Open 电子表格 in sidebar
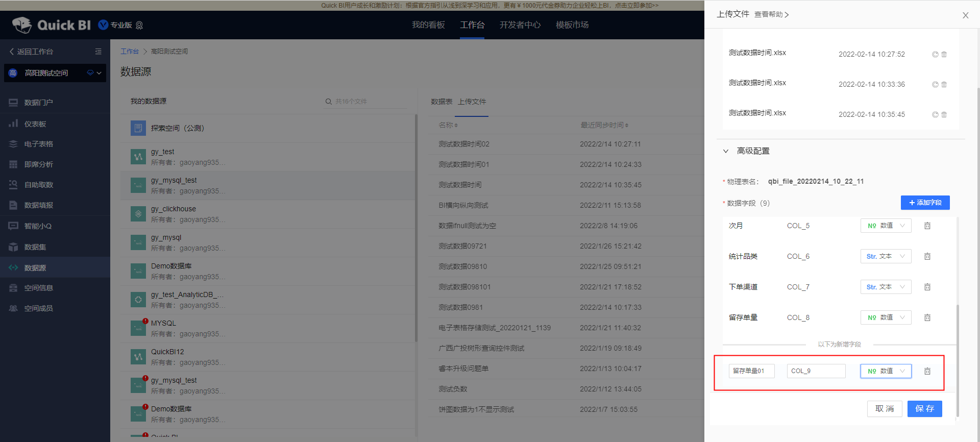The width and height of the screenshot is (980, 442). tap(55, 144)
